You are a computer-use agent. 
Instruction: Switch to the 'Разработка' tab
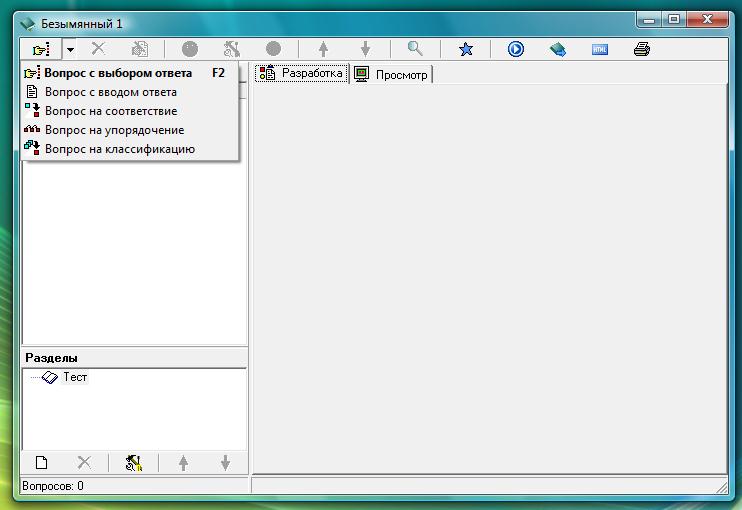coord(301,73)
